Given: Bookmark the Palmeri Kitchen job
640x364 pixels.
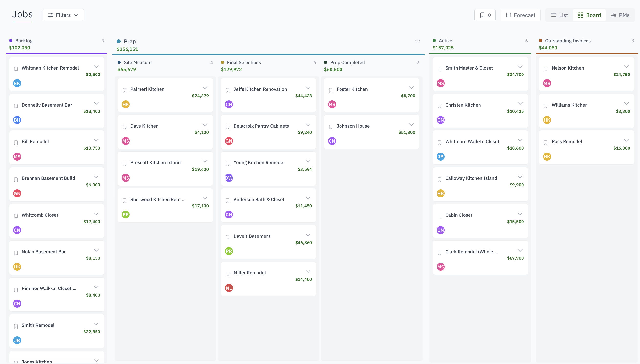Looking at the screenshot, I should [125, 90].
